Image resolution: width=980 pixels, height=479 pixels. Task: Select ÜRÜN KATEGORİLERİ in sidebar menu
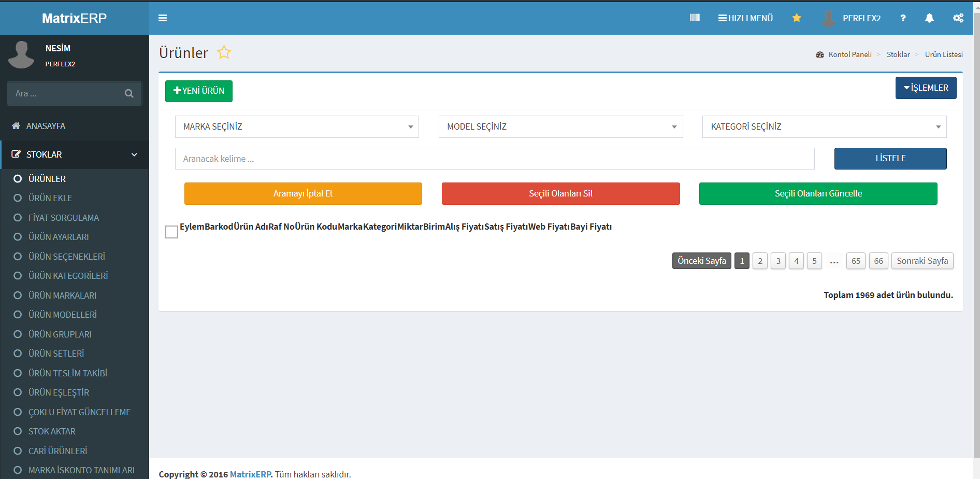pyautogui.click(x=68, y=276)
